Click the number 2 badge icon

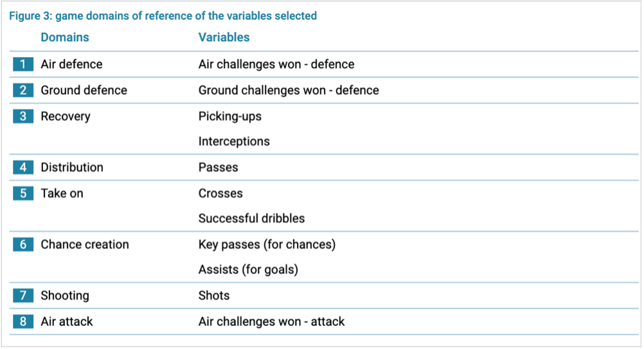pos(23,90)
